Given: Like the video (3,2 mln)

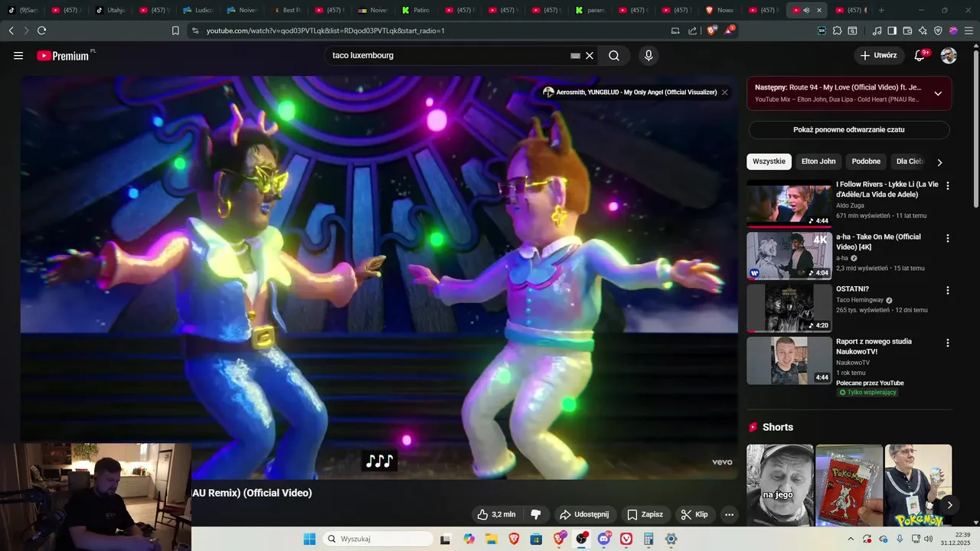Looking at the screenshot, I should (496, 514).
